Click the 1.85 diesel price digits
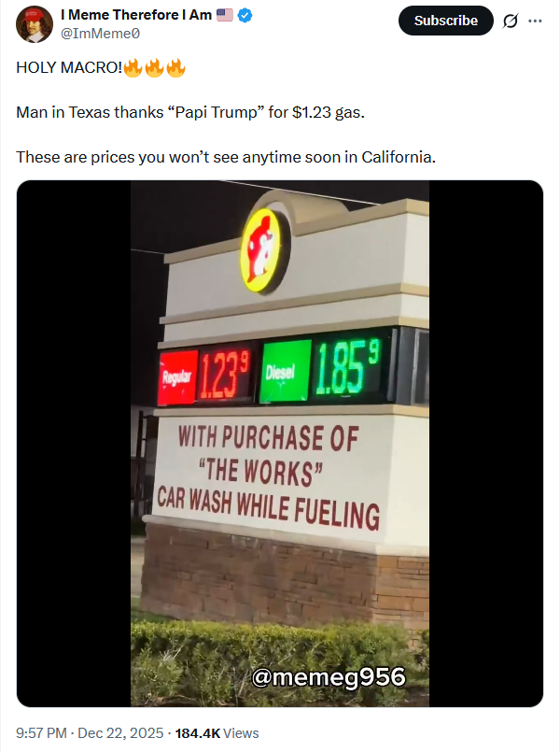 click(x=348, y=365)
